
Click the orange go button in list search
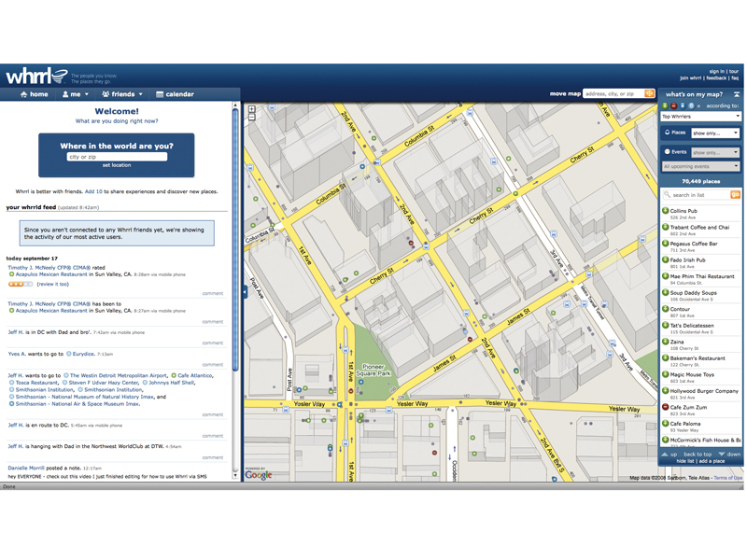[735, 194]
